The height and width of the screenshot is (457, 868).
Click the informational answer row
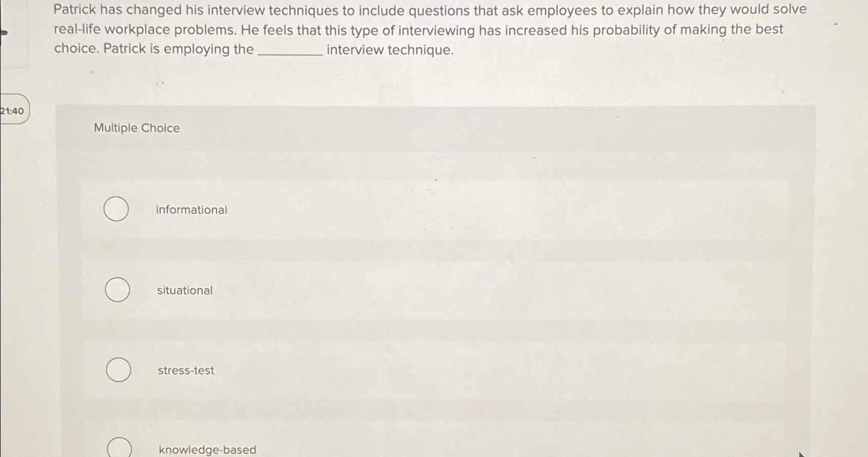tap(436, 209)
